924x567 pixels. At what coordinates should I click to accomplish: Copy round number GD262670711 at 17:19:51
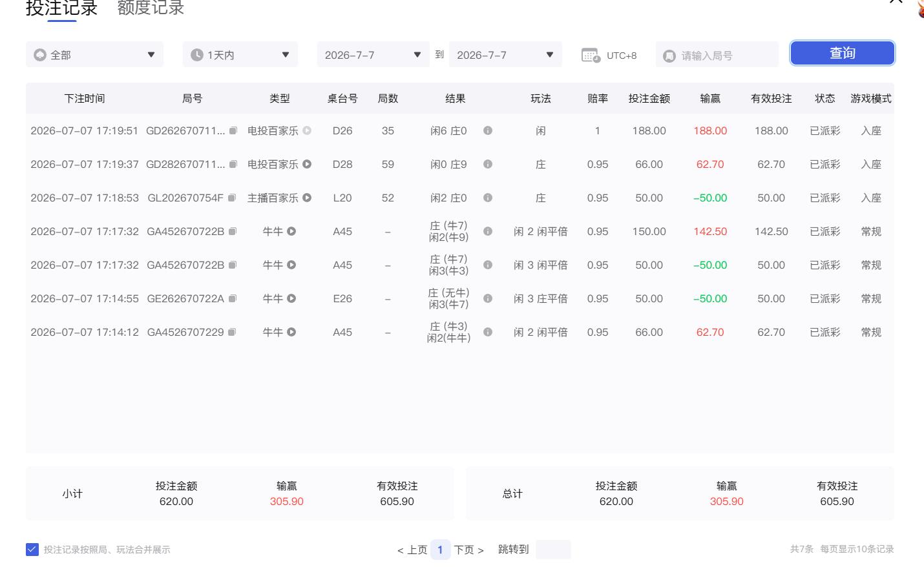(x=233, y=130)
